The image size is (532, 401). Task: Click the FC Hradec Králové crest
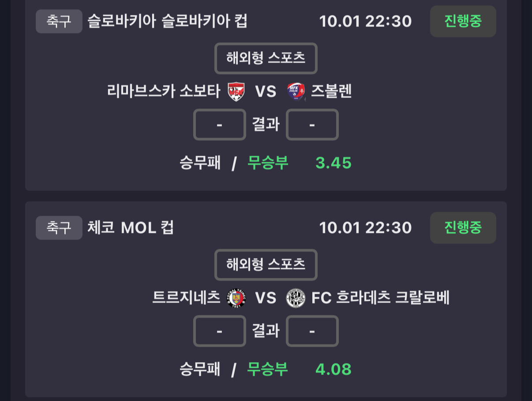coord(296,298)
